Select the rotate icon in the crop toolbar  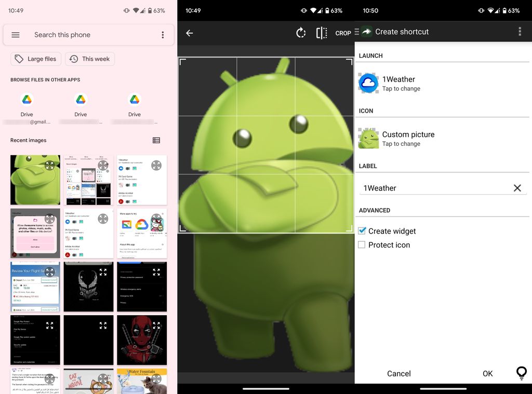[301, 32]
